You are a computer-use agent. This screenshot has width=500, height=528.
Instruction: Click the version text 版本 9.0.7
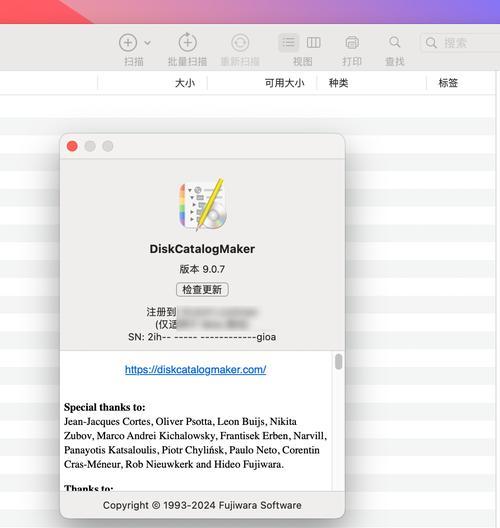[x=202, y=269]
